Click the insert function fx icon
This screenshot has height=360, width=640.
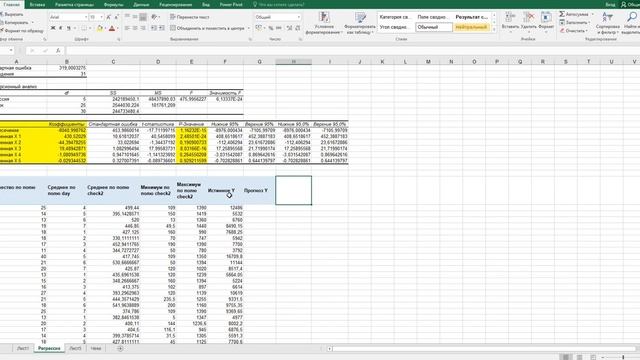(58, 51)
